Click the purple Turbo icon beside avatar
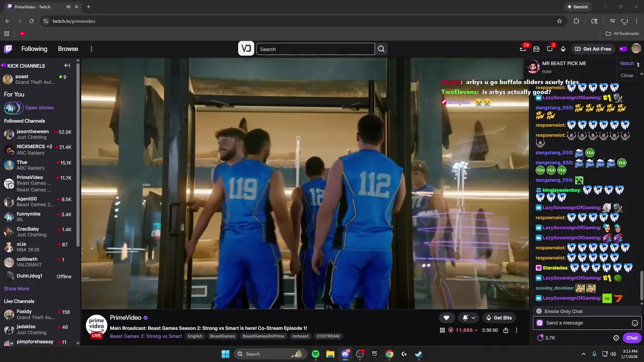Viewport: 644px width, 362px height. pyautogui.click(x=623, y=49)
